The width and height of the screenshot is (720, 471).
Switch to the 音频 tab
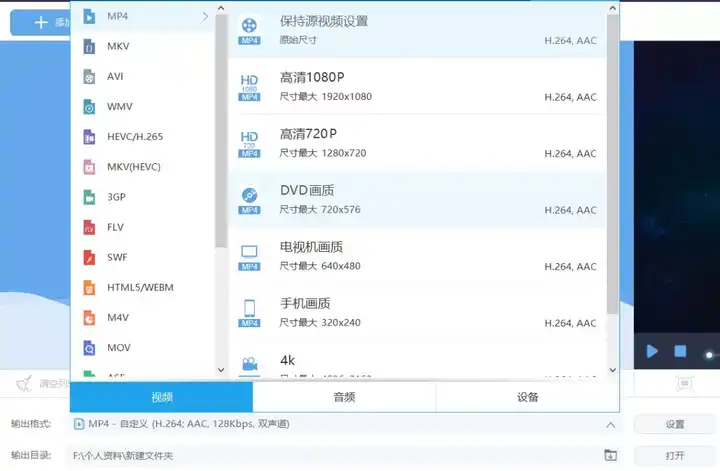tap(344, 397)
